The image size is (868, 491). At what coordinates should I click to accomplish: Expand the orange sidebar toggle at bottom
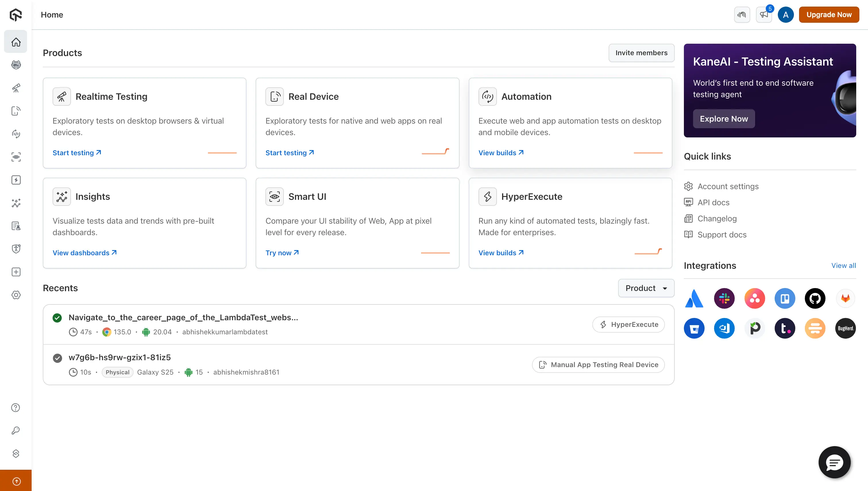[16, 481]
